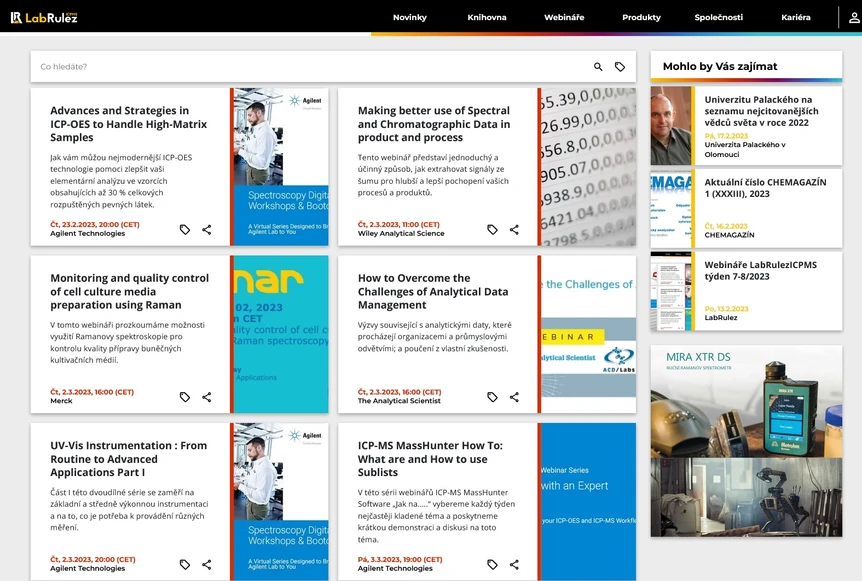The width and height of the screenshot is (862, 581).
Task: Click the blue 'with an Expert' image
Action: tap(588, 502)
